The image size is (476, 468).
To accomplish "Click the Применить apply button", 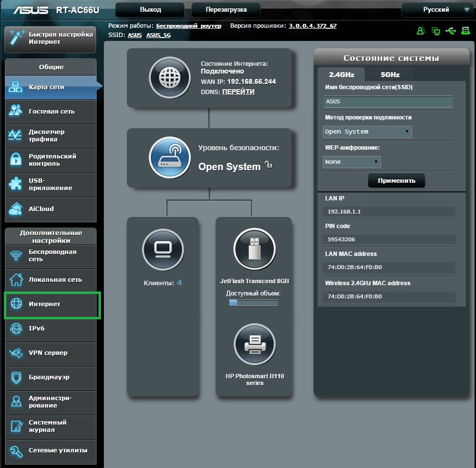I will 397,180.
